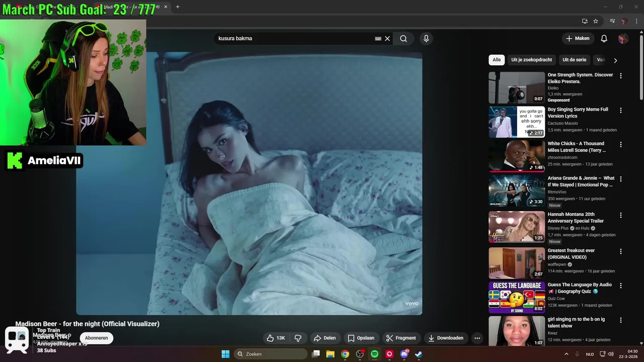Select the Uit je zoekopdracht chip
This screenshot has width=644, height=362.
tap(531, 60)
